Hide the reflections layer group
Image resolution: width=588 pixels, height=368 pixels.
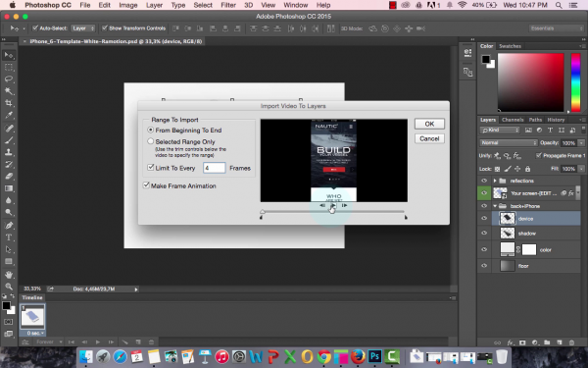[484, 181]
